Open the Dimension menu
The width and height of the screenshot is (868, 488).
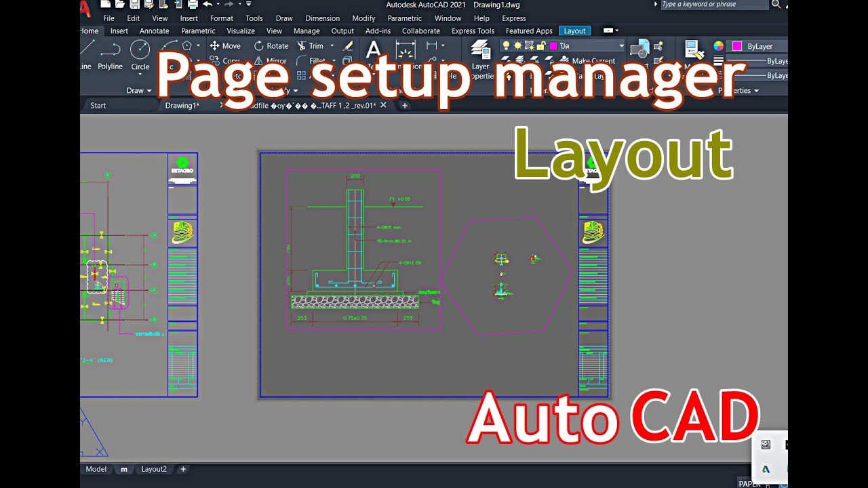click(x=323, y=18)
